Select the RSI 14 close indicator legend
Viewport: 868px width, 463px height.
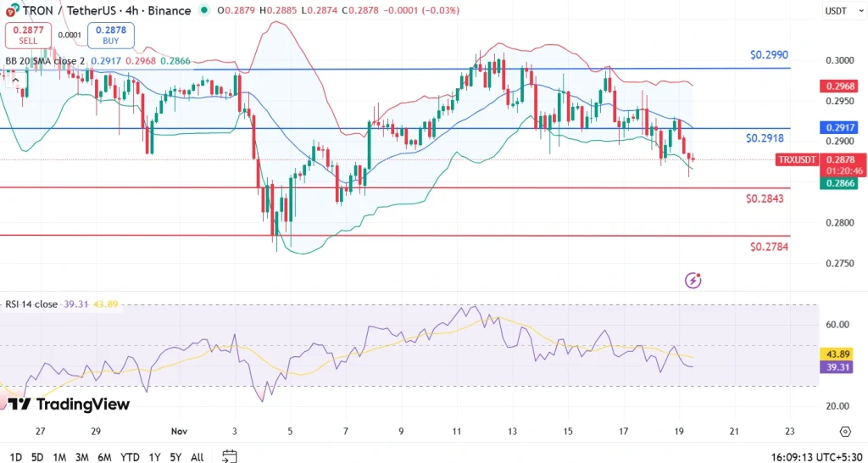pos(34,304)
